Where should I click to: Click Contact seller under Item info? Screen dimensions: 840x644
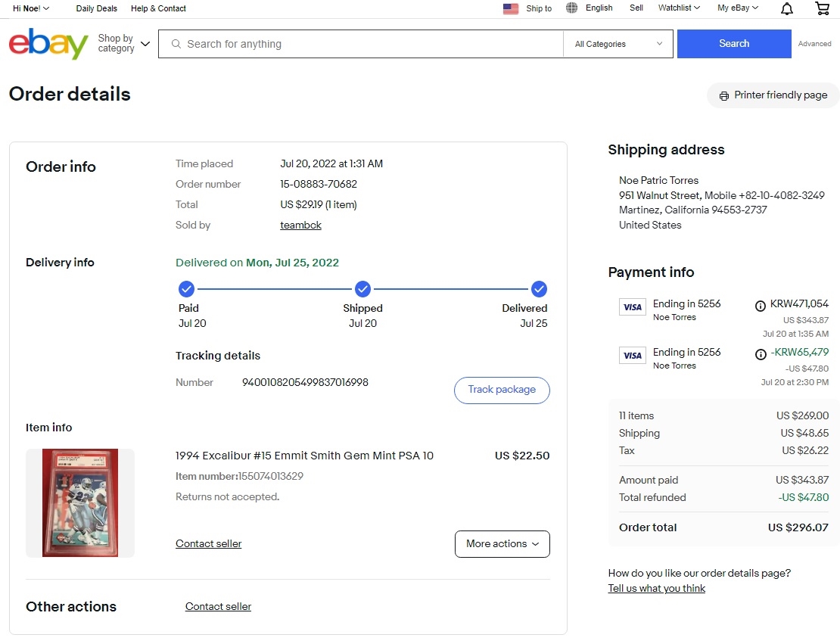pyautogui.click(x=208, y=544)
